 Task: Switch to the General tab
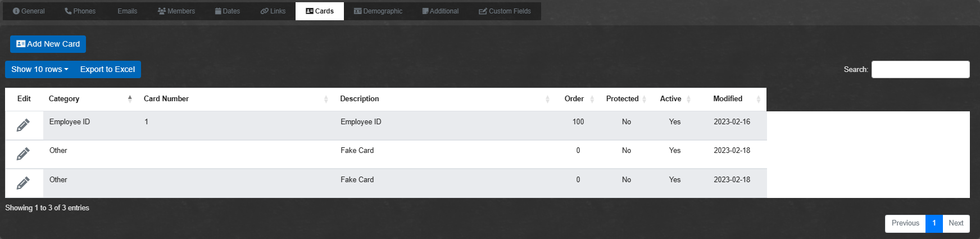point(29,11)
